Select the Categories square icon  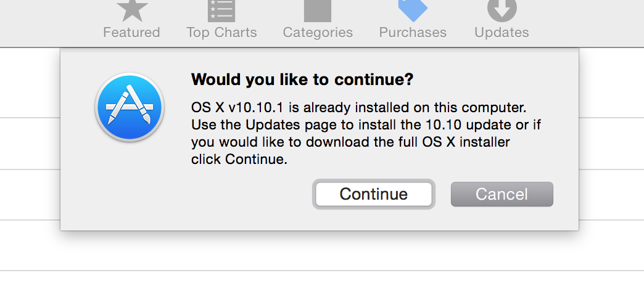(318, 10)
